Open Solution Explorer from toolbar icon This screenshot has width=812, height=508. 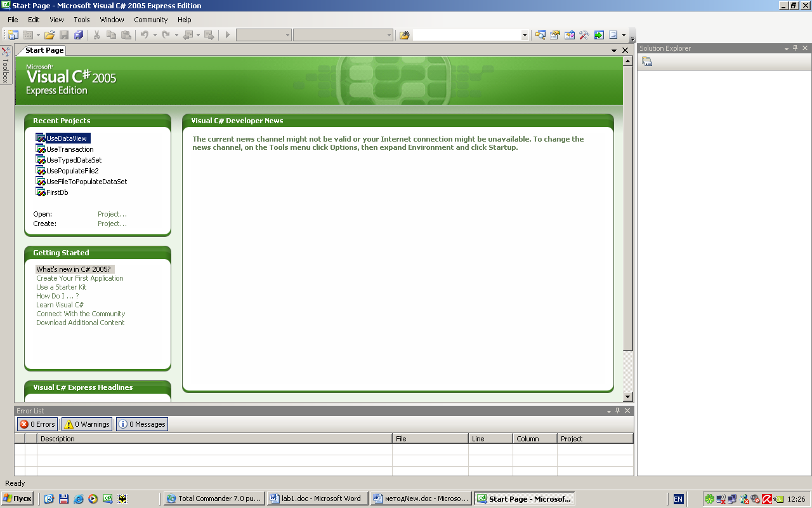[x=540, y=36]
